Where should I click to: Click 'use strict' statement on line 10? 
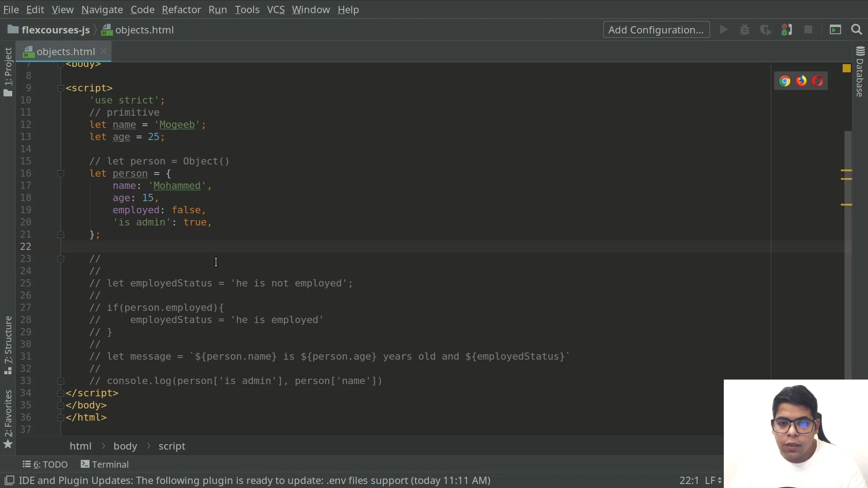(x=127, y=100)
